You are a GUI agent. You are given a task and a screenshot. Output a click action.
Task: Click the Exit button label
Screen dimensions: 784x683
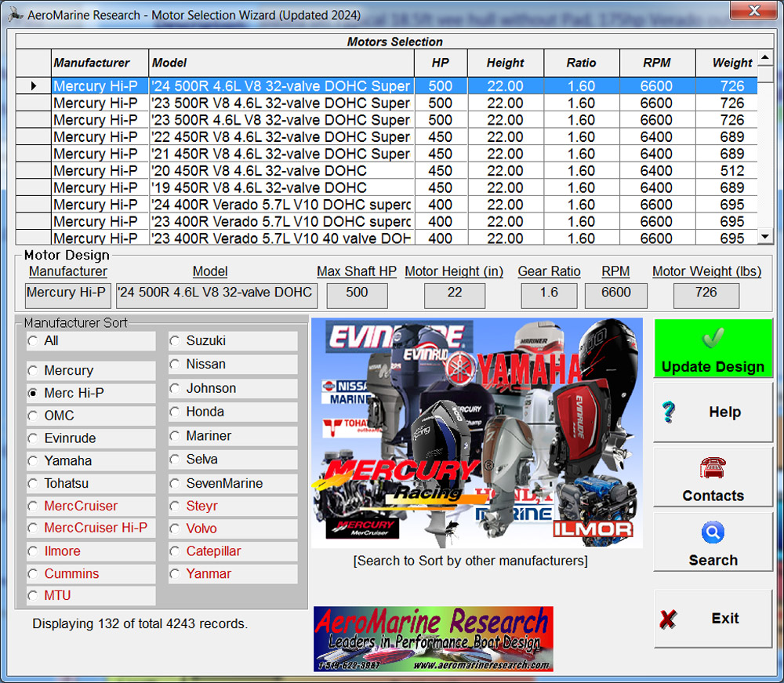(x=725, y=619)
